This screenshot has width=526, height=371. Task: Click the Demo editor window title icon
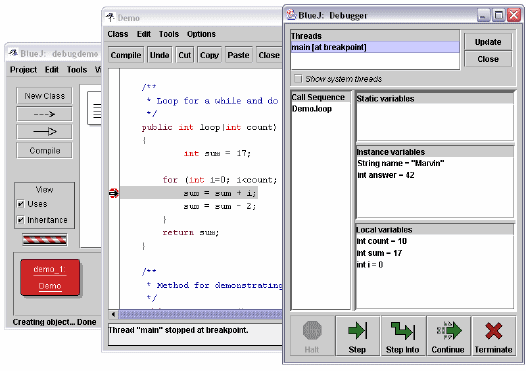[110, 17]
